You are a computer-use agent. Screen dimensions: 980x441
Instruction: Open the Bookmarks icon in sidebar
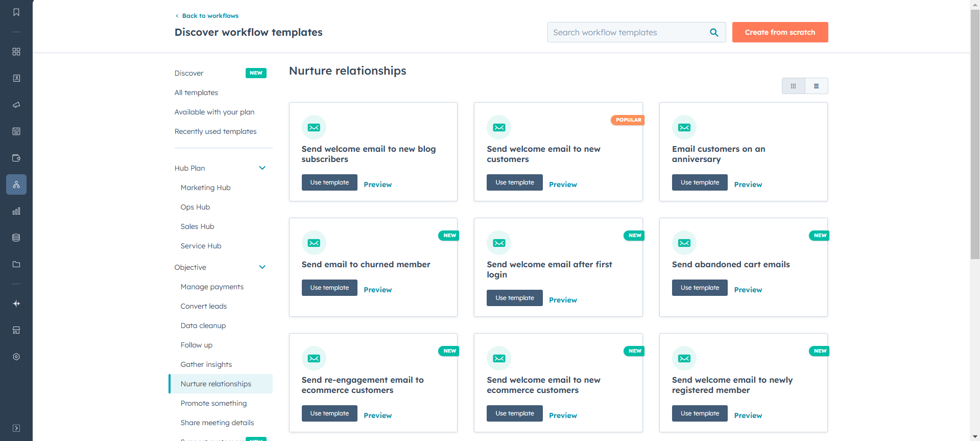tap(16, 12)
